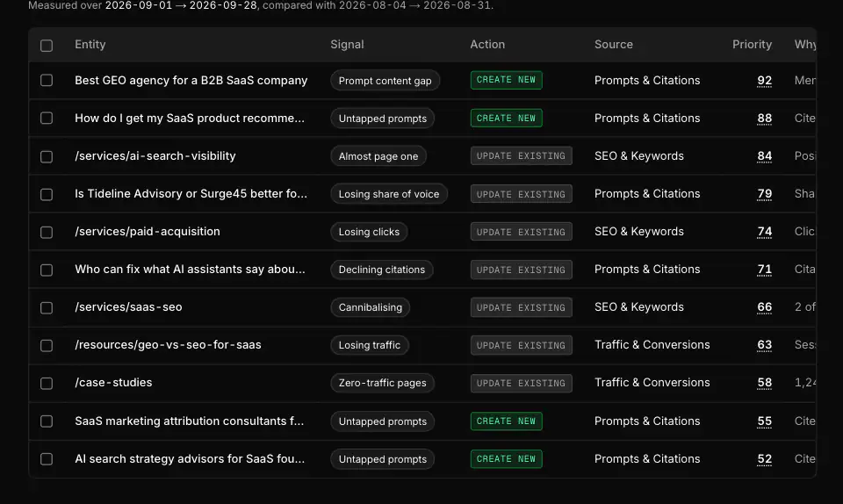Image resolution: width=843 pixels, height=504 pixels.
Task: Select the /services/paid-acquisition row checkbox
Action: tap(47, 232)
